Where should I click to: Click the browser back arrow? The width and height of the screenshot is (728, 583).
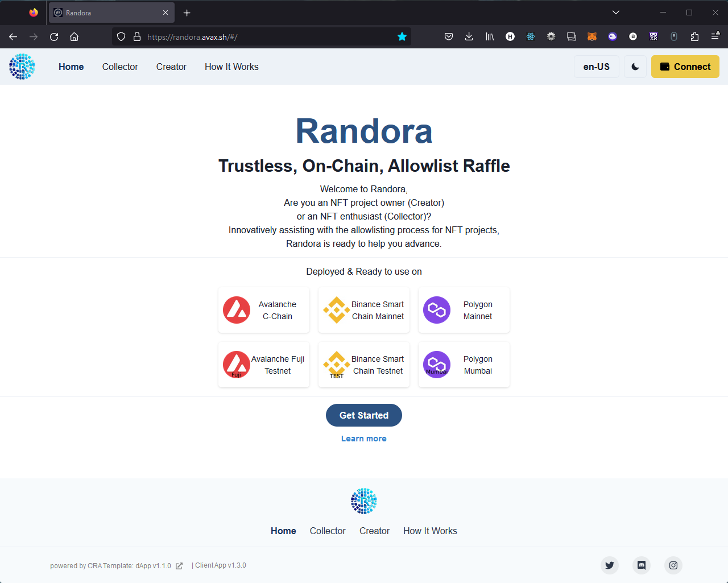pos(13,36)
